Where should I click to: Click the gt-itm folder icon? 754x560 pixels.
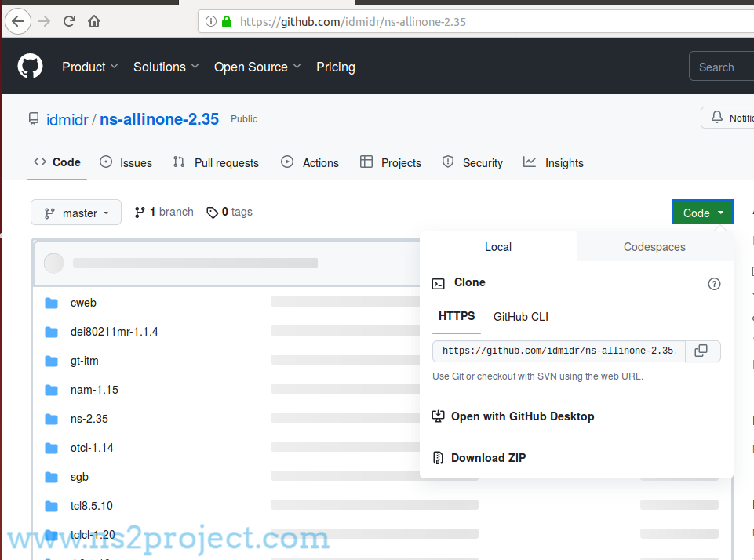[52, 361]
